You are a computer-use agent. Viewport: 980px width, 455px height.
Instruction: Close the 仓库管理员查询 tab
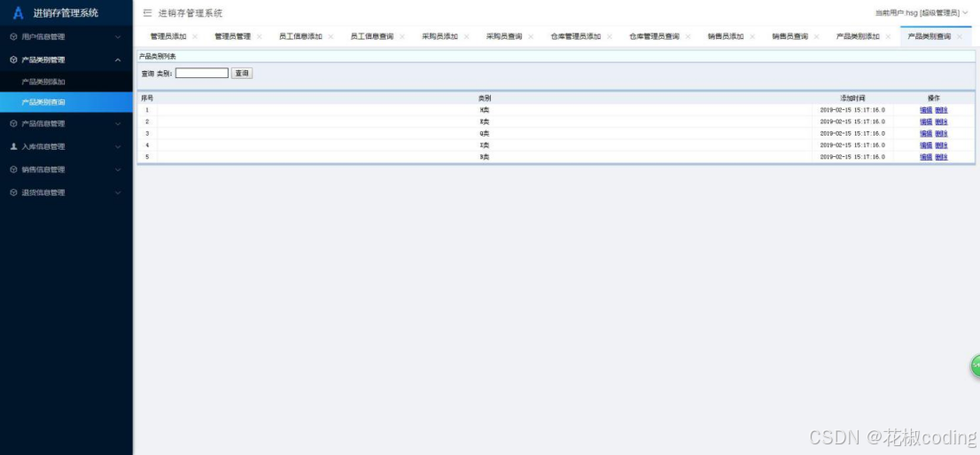688,36
